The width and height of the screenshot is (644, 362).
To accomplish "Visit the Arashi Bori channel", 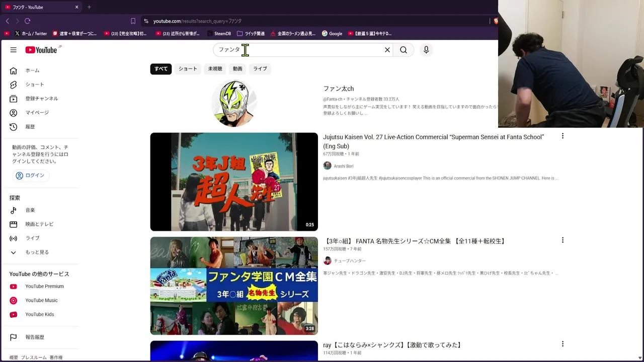I will coord(343,166).
